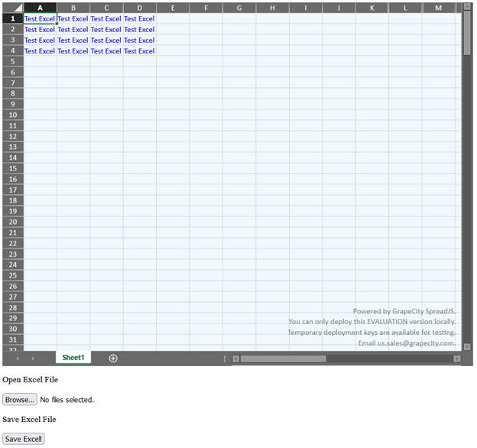Select column K header
Image resolution: width=477 pixels, height=448 pixels.
[x=372, y=8]
